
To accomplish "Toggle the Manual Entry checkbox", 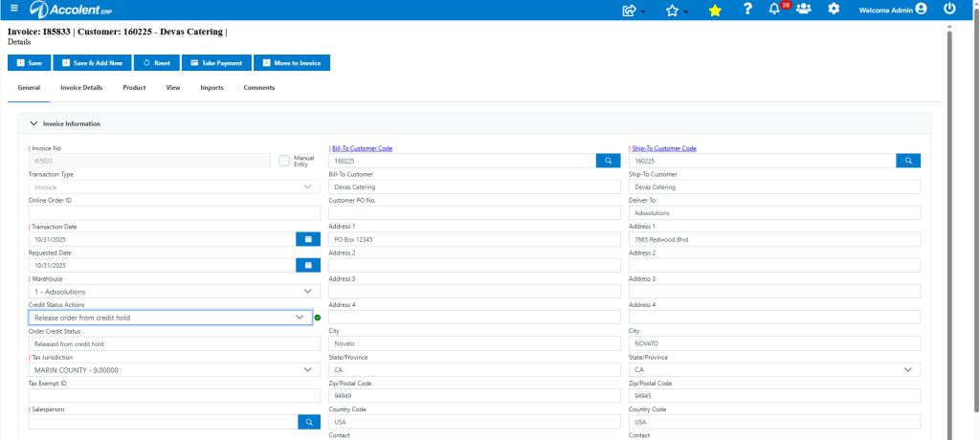I will click(x=284, y=161).
